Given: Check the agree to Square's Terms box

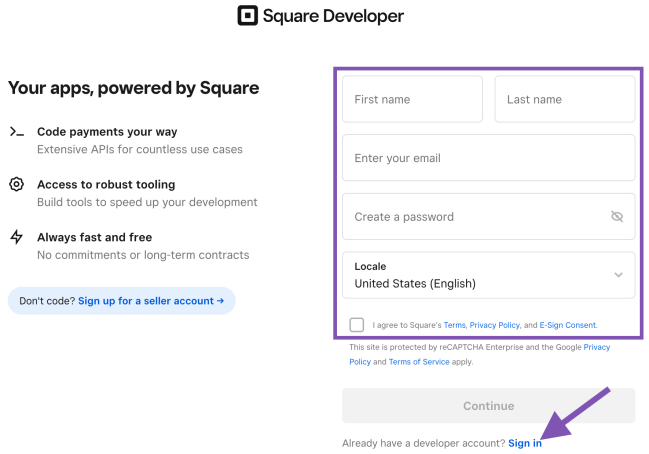Looking at the screenshot, I should point(356,325).
